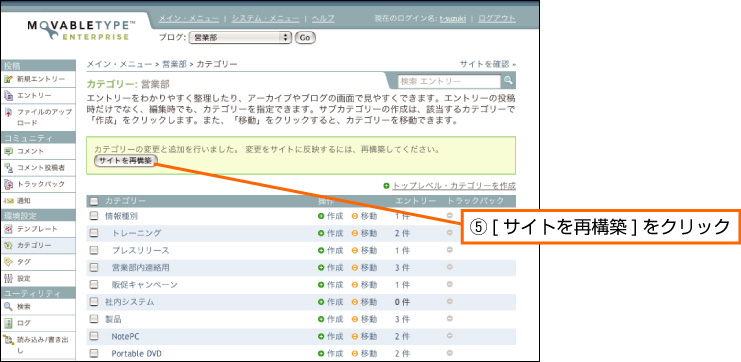741x362 pixels.
Task: Click 作成 plus icon in 製品 row
Action: tap(321, 319)
